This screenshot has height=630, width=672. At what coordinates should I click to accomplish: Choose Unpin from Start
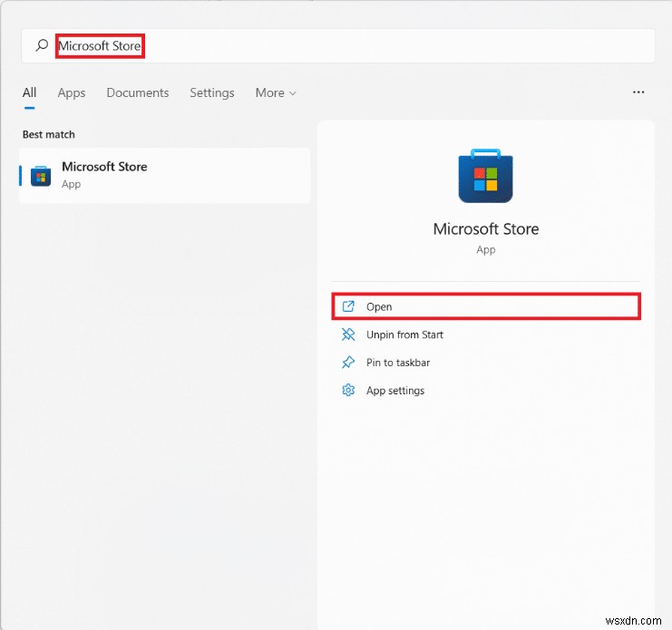coord(486,334)
